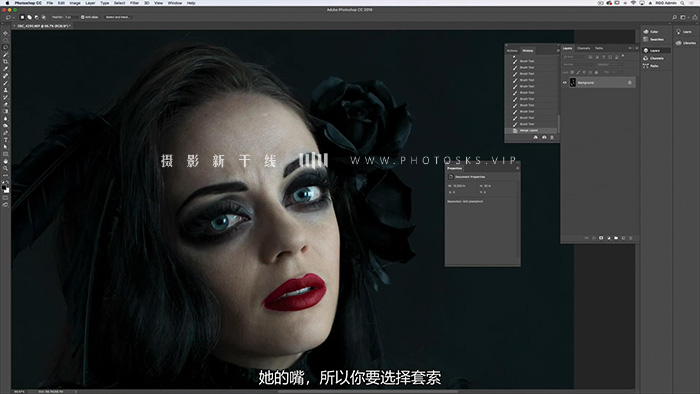Choose Add to selection mode
Viewport: 700px width, 394px height.
pos(29,17)
